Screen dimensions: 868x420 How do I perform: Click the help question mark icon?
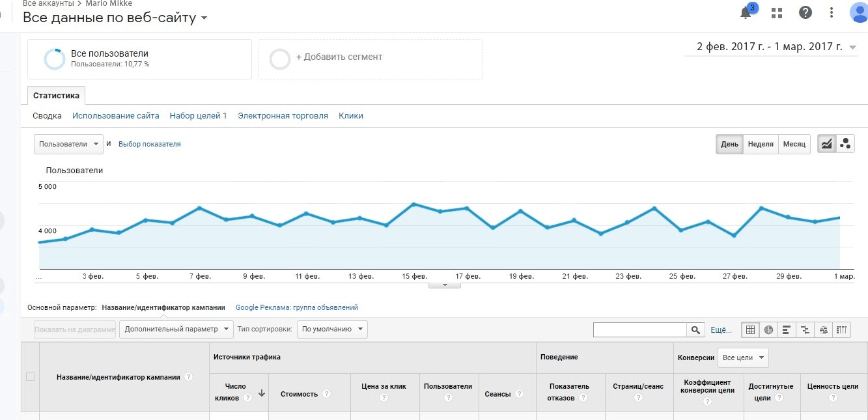pyautogui.click(x=805, y=13)
